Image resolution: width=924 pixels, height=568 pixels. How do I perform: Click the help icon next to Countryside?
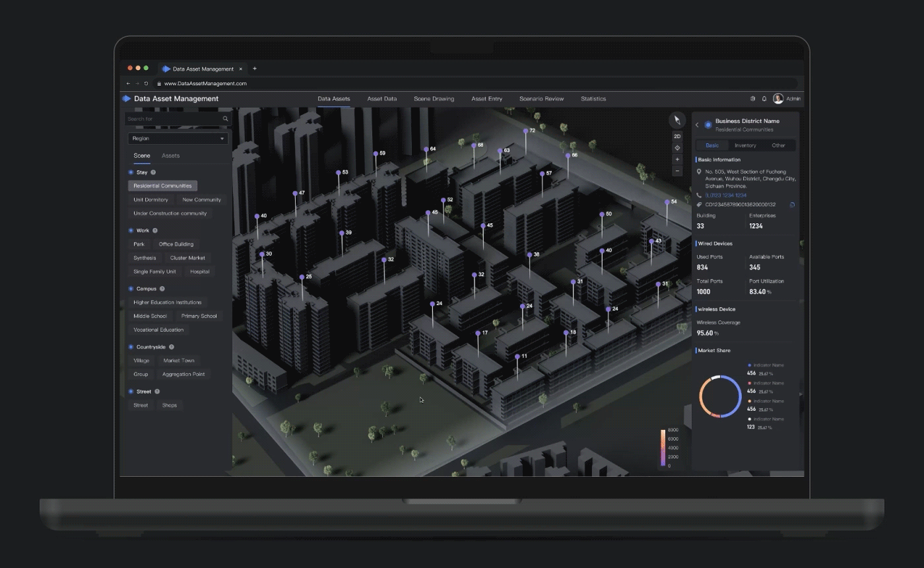coord(172,347)
